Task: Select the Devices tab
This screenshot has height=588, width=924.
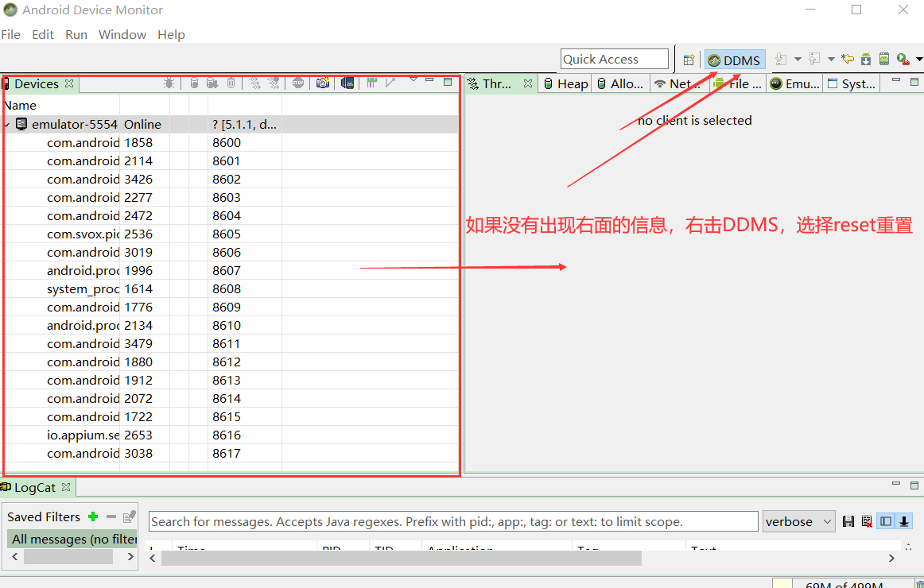Action: coord(37,83)
